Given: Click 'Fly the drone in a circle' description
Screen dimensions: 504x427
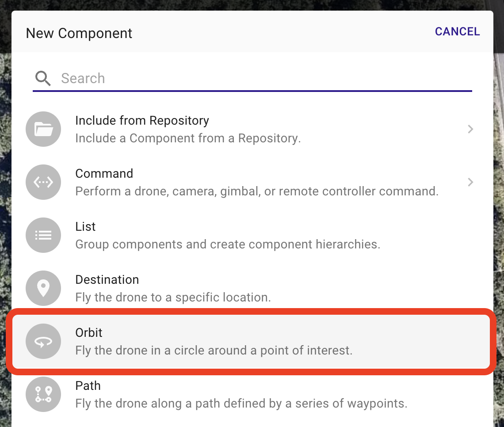Looking at the screenshot, I should coord(214,350).
